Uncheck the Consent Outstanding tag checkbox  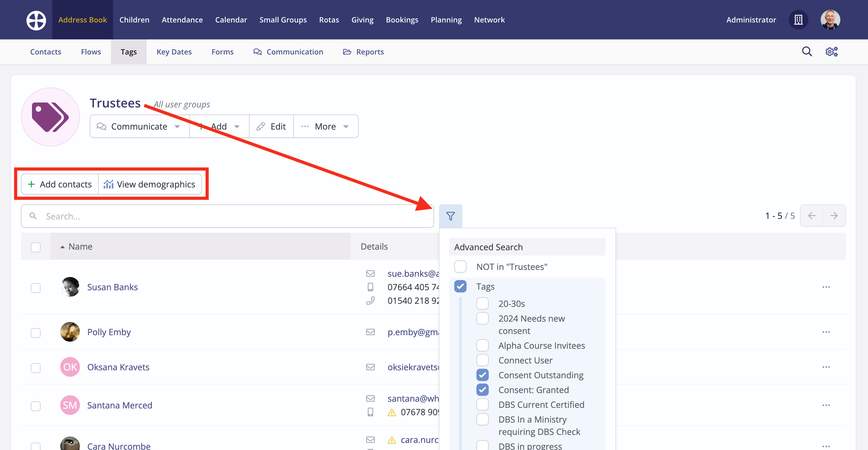482,375
